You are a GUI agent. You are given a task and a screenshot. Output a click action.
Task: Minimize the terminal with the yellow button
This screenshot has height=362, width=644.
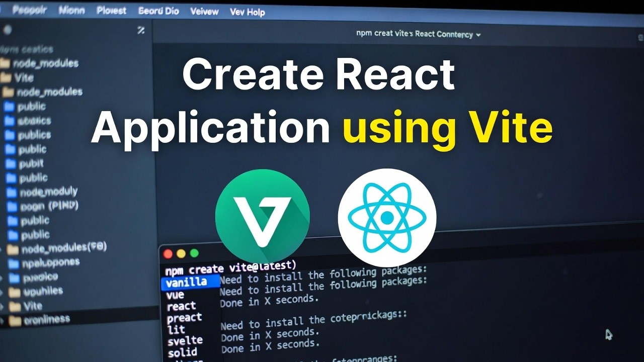click(x=181, y=253)
